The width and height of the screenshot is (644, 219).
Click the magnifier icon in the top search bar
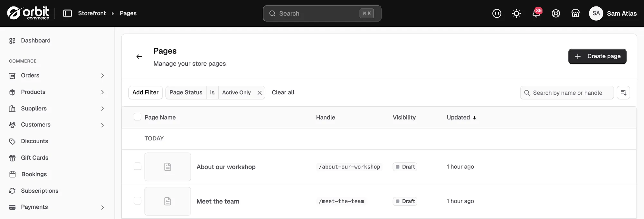coord(272,14)
